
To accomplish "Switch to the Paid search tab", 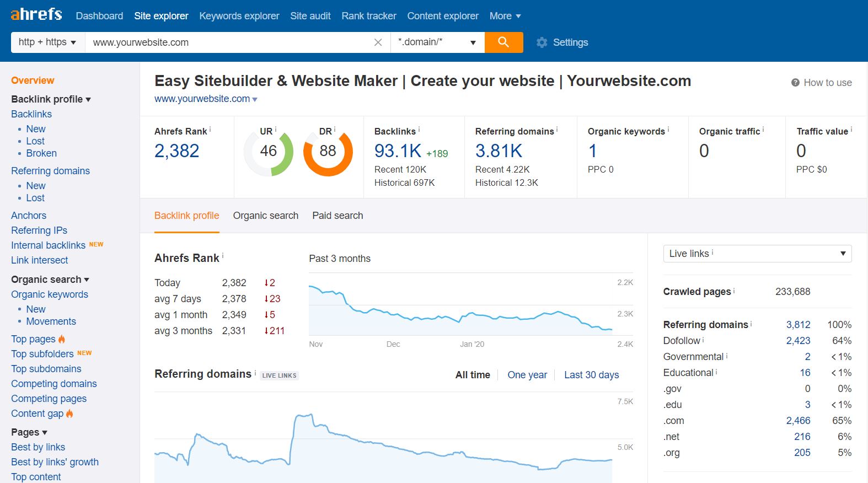I will pos(337,216).
